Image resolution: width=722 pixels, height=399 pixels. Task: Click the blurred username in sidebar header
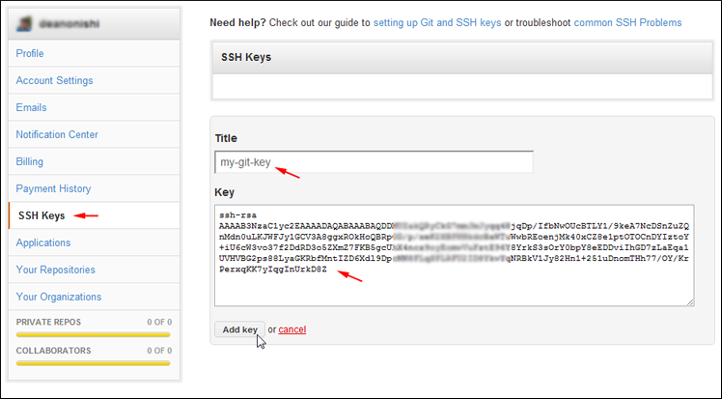(69, 24)
